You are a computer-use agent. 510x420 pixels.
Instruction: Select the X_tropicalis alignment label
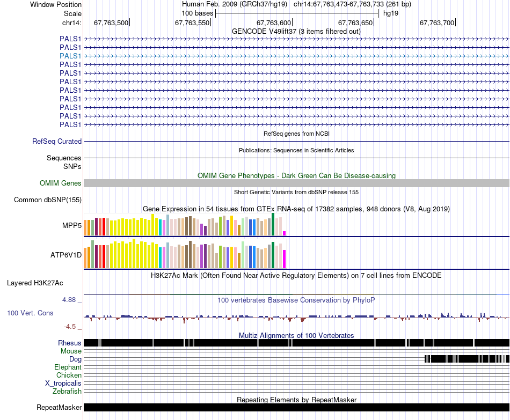pos(63,384)
